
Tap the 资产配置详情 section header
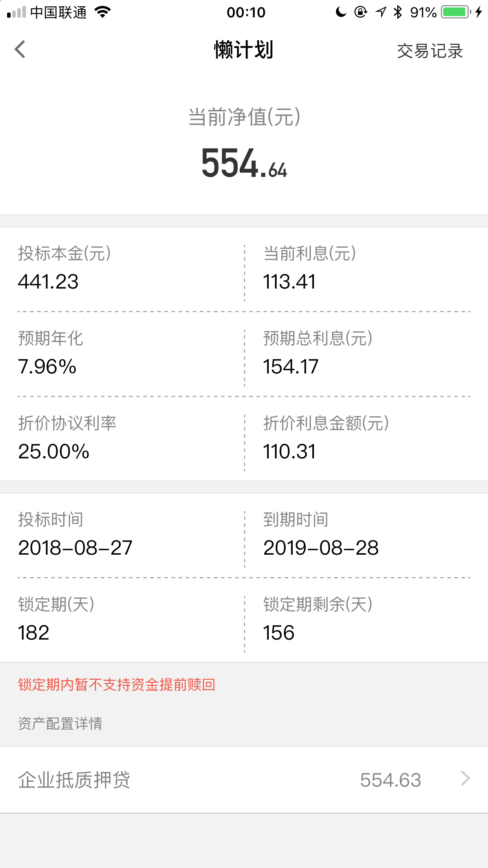tap(60, 723)
